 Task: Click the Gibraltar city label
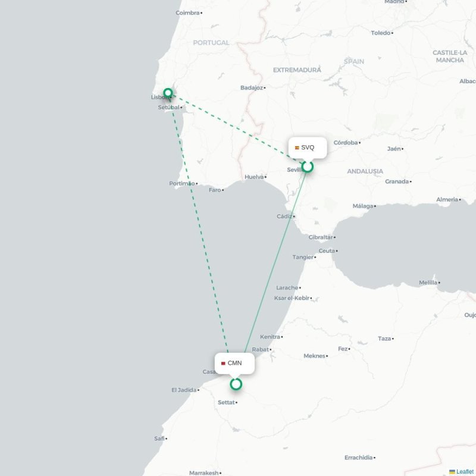coord(322,237)
